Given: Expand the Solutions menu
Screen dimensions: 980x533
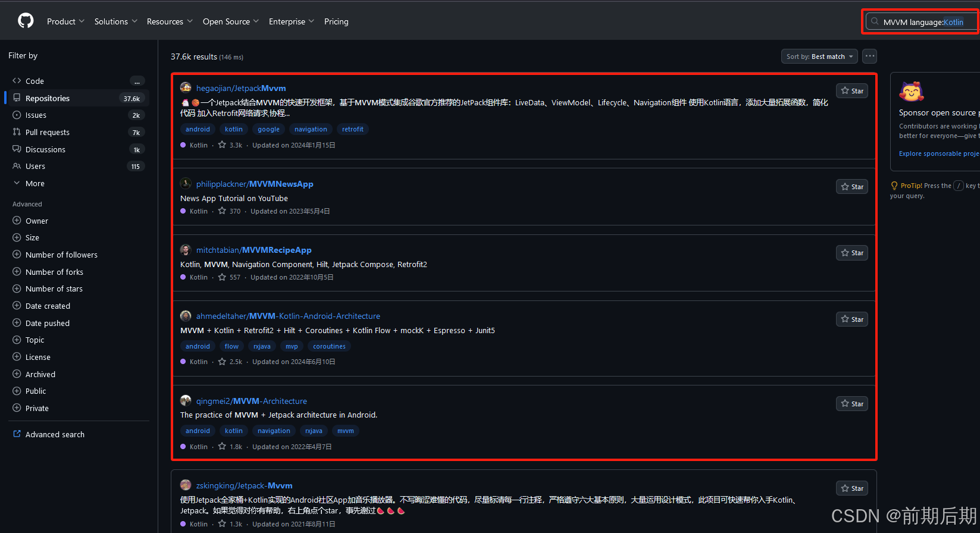Looking at the screenshot, I should click(x=115, y=21).
